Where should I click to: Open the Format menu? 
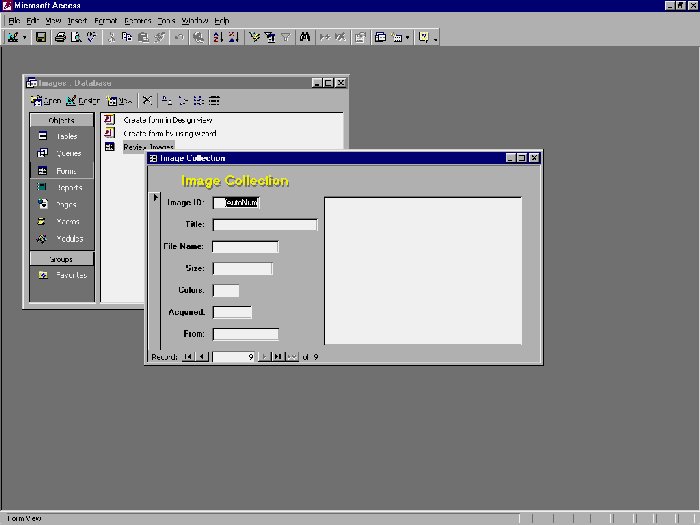[x=106, y=20]
